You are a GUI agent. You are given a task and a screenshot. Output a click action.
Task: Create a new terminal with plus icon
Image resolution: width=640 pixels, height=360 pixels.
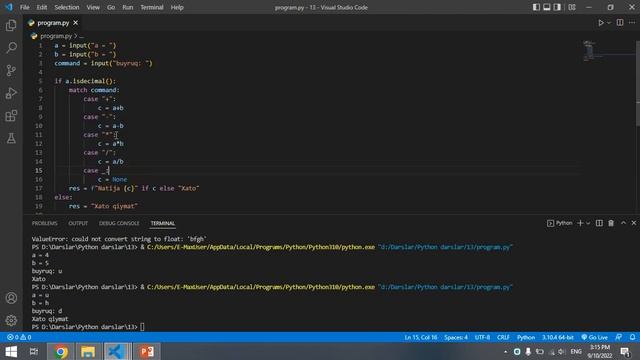[x=580, y=223]
